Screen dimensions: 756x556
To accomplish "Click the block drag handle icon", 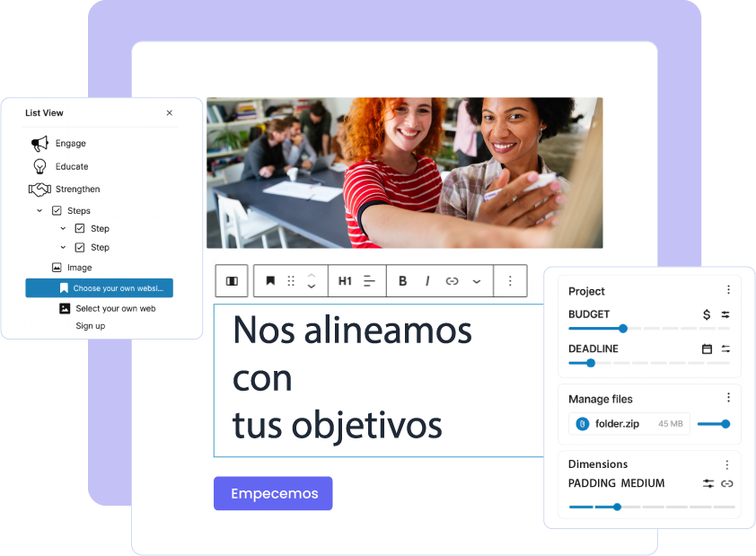I will pos(291,281).
